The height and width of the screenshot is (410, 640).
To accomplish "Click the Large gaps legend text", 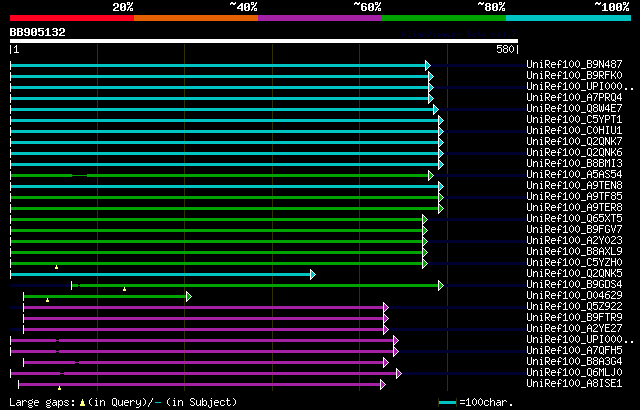I will 123,402.
